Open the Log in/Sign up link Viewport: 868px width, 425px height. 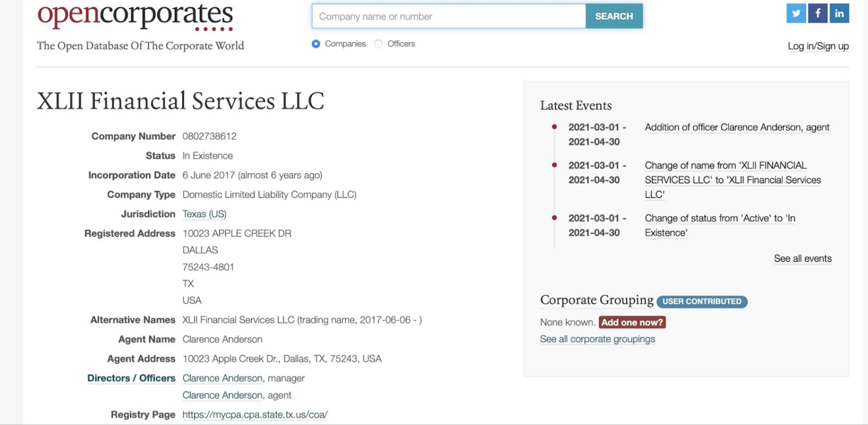click(818, 46)
